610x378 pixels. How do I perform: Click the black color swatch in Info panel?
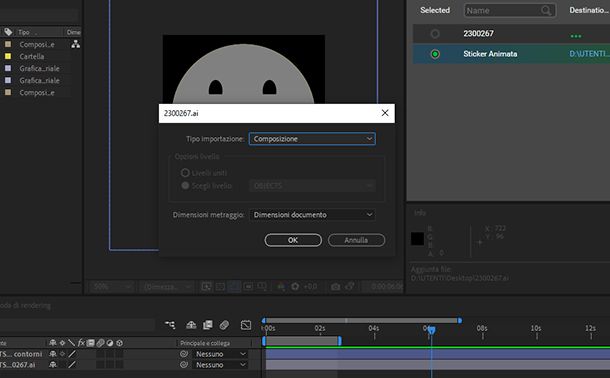[x=417, y=238]
